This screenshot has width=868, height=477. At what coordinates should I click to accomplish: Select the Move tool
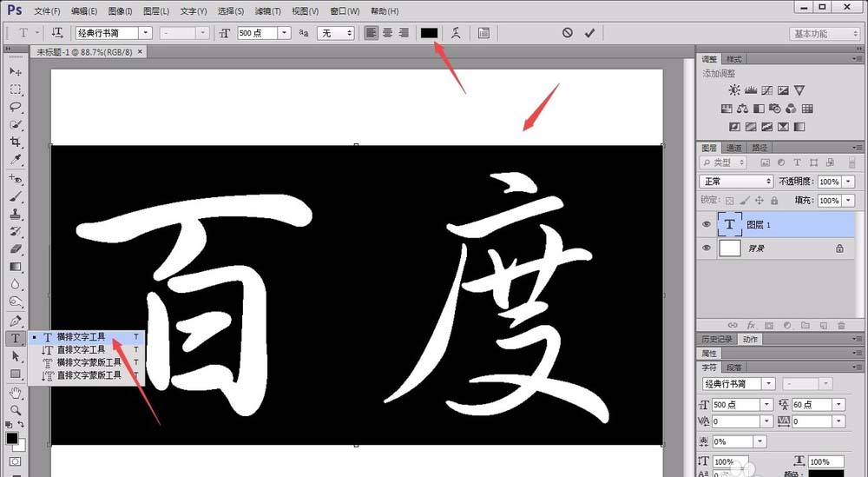tap(15, 71)
